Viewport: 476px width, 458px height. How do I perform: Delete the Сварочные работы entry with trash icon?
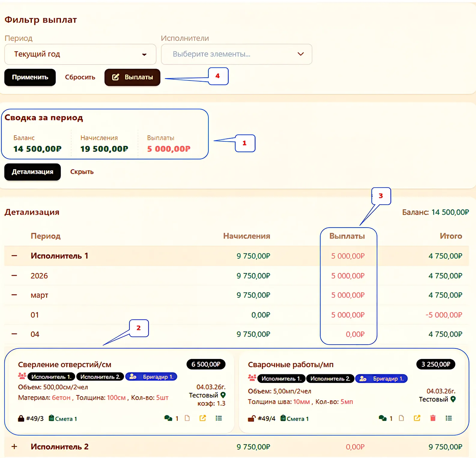click(433, 418)
